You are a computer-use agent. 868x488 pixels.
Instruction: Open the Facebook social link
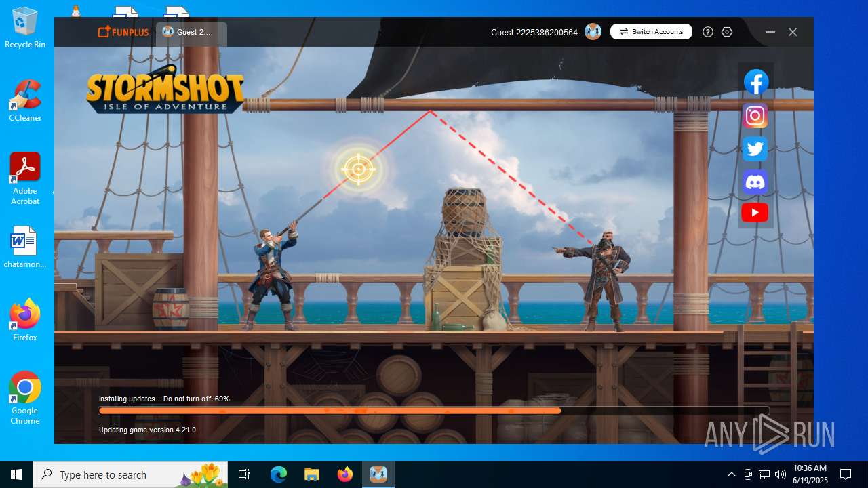[x=755, y=82]
